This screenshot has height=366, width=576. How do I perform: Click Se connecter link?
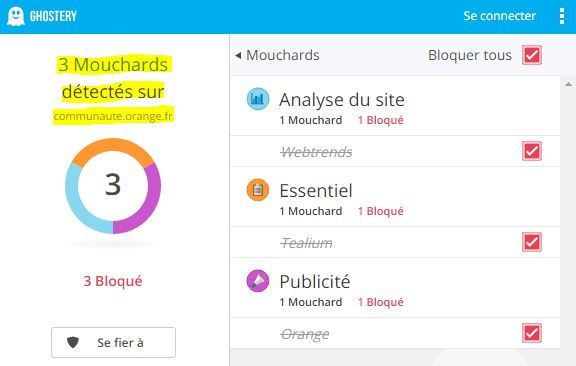tap(499, 16)
